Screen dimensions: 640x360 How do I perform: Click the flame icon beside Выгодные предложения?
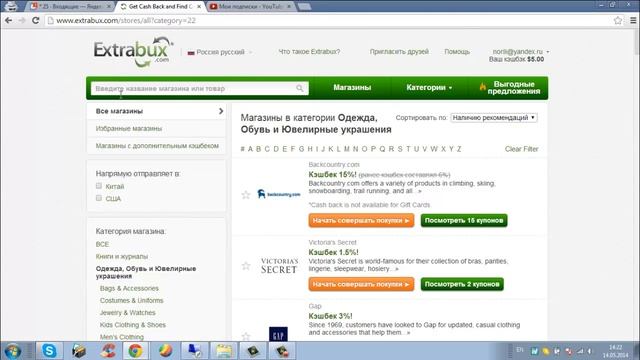click(483, 87)
